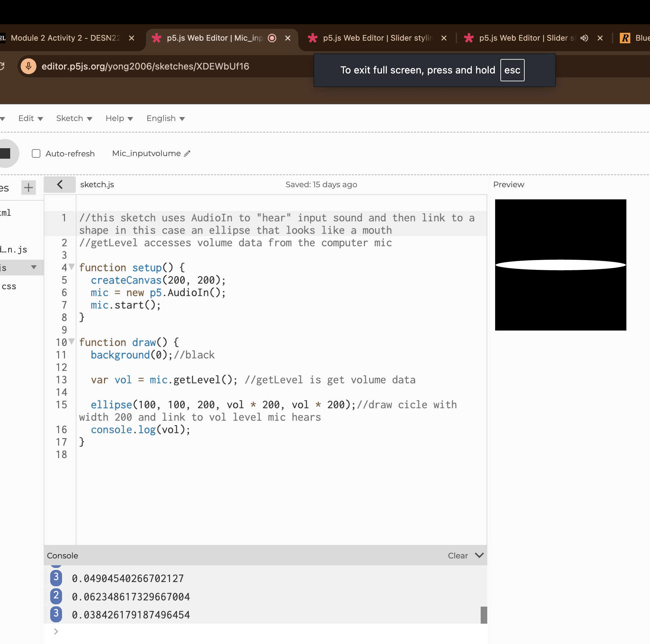The width and height of the screenshot is (650, 644).
Task: Close the Slider styling tab
Action: (444, 38)
